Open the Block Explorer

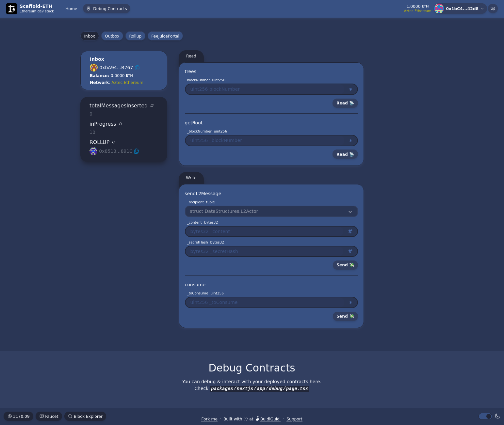(85, 416)
